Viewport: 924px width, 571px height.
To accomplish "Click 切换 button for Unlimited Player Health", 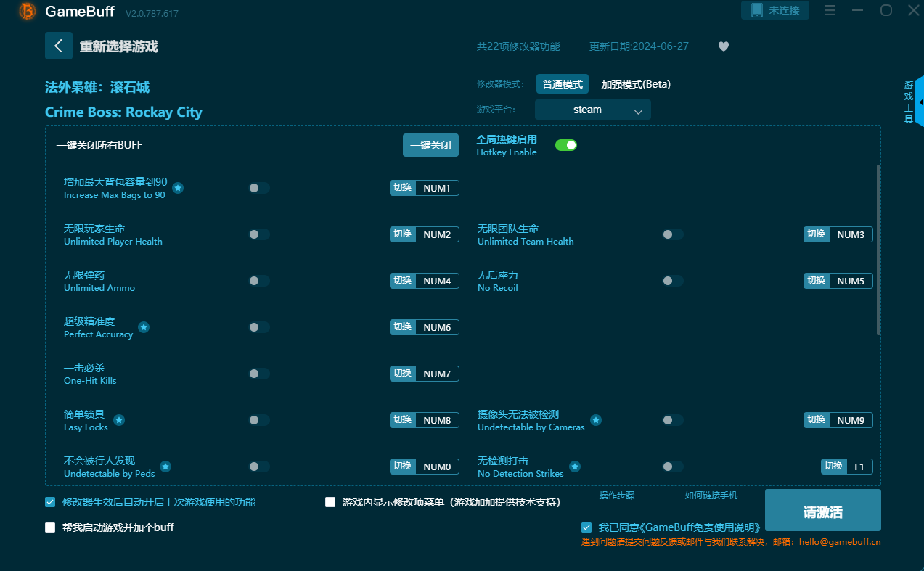I will coord(403,234).
